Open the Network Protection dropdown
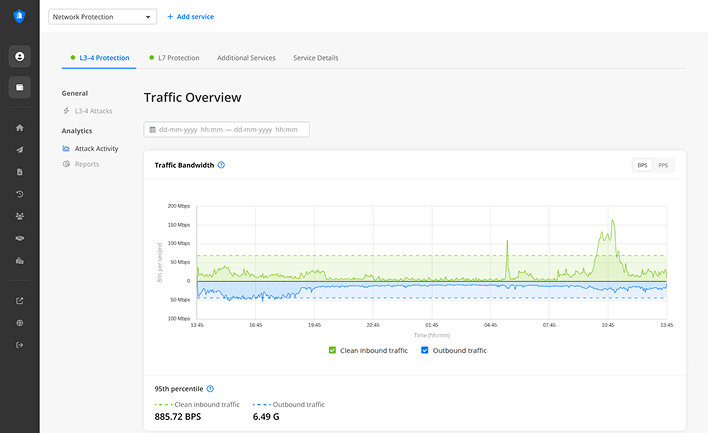The image size is (708, 433). pos(117,17)
